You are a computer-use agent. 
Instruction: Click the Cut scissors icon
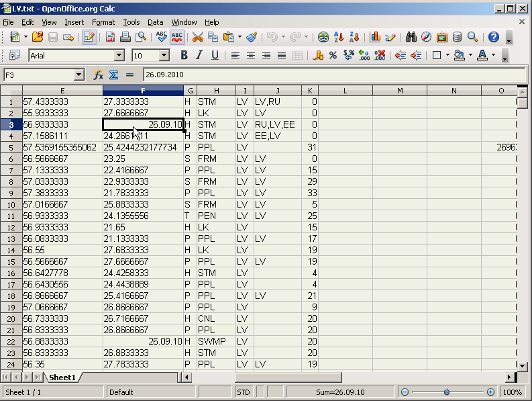click(x=197, y=37)
